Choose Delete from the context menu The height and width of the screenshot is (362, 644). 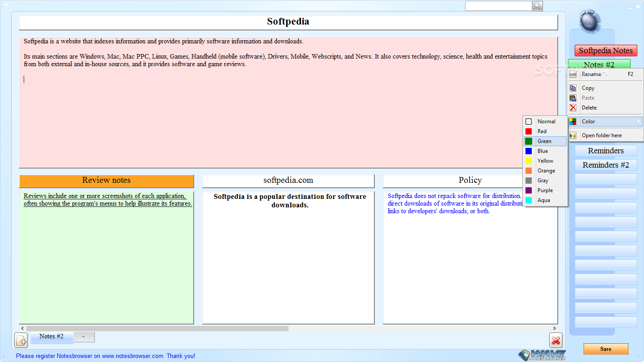(x=606, y=108)
